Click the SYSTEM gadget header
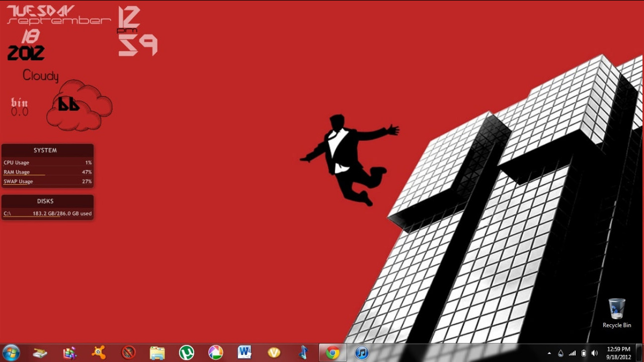Image resolution: width=644 pixels, height=362 pixels. point(45,150)
